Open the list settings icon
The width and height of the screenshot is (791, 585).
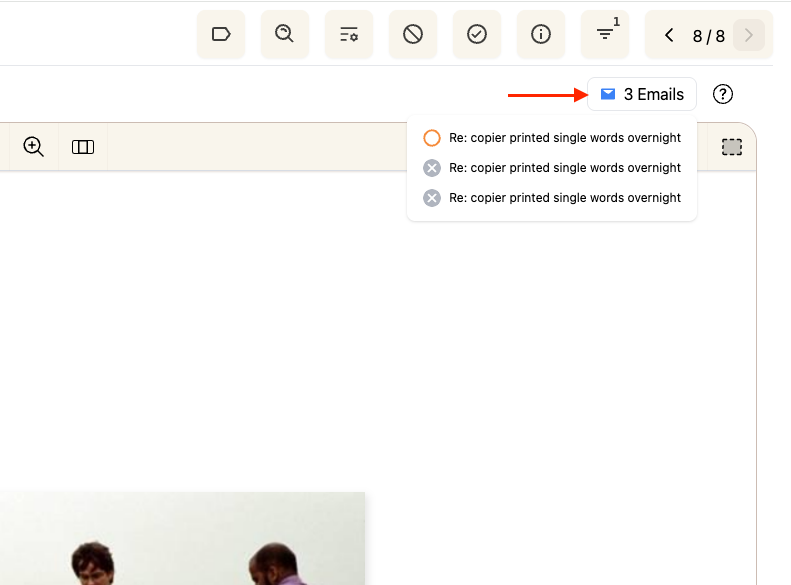(x=349, y=34)
